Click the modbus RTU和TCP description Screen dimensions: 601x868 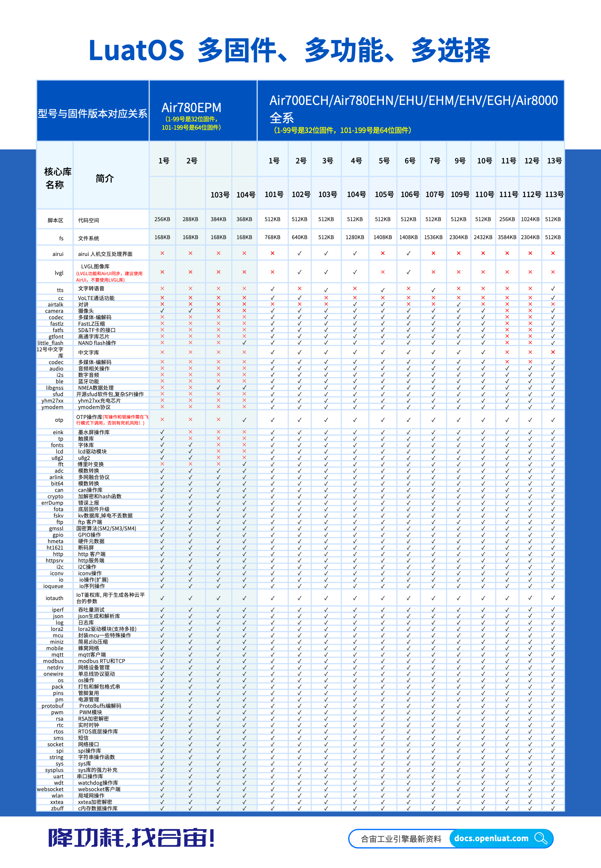101,661
